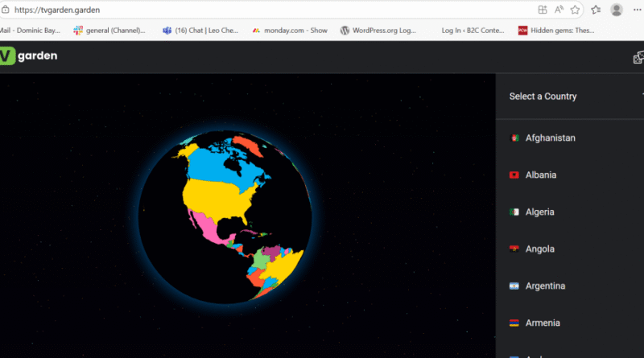The height and width of the screenshot is (358, 644).
Task: Click the split screen icon in address bar
Action: (x=543, y=10)
